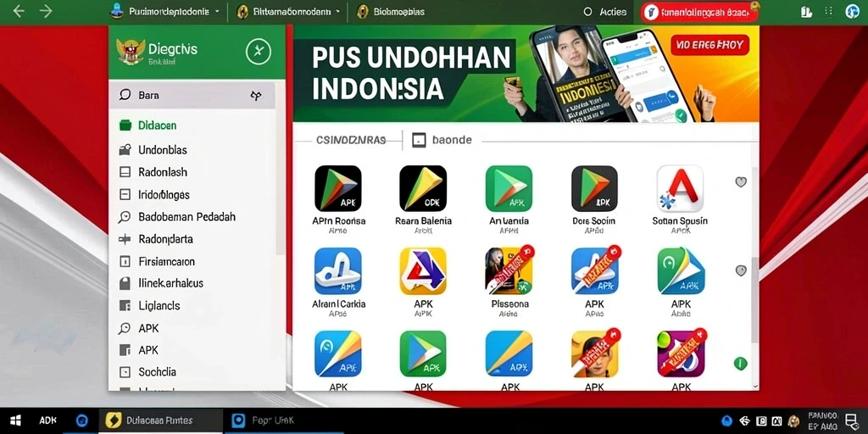Viewport: 868px width, 434px height.
Task: Close the sidebar with the circled X
Action: tap(259, 52)
